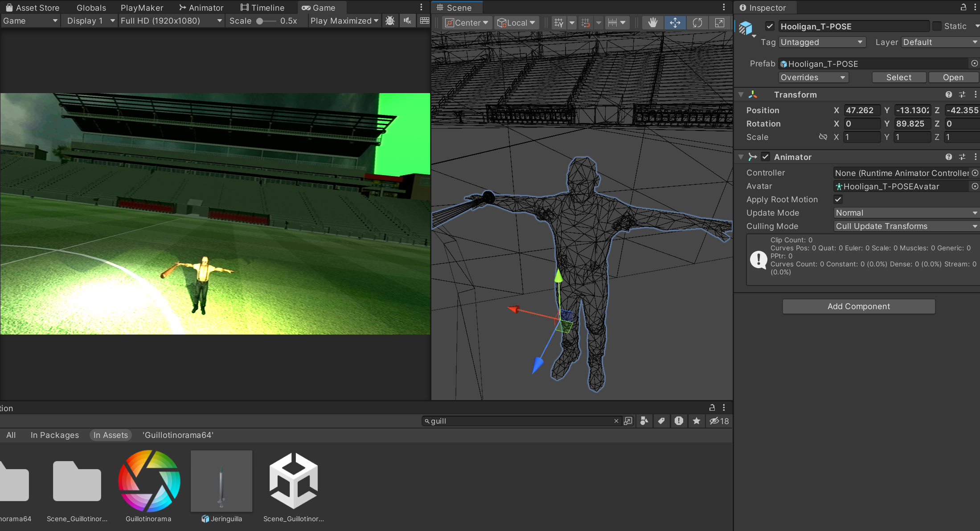Open the Layer Default dropdown
The image size is (980, 531).
(x=940, y=42)
